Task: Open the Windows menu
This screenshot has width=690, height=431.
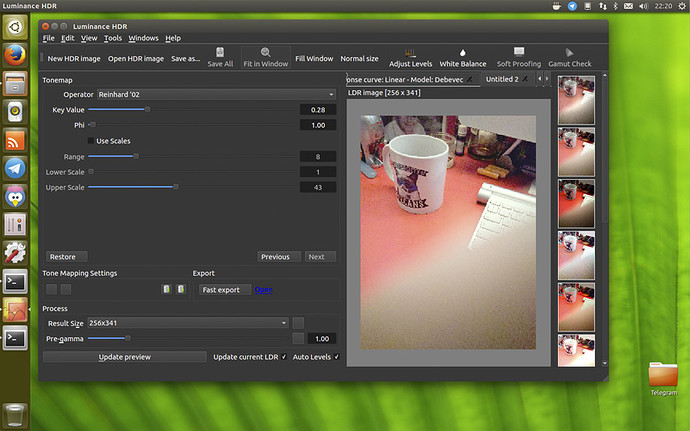Action: click(143, 38)
